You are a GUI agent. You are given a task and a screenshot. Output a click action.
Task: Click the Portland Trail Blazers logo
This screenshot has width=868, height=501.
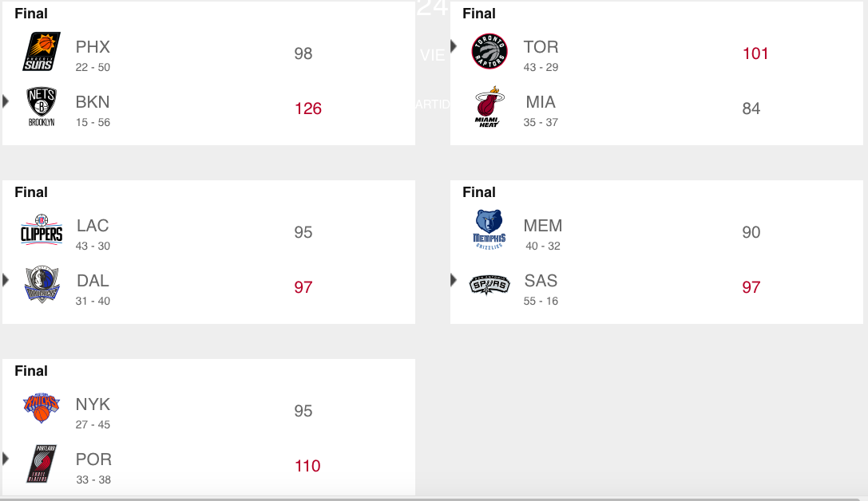(x=42, y=464)
